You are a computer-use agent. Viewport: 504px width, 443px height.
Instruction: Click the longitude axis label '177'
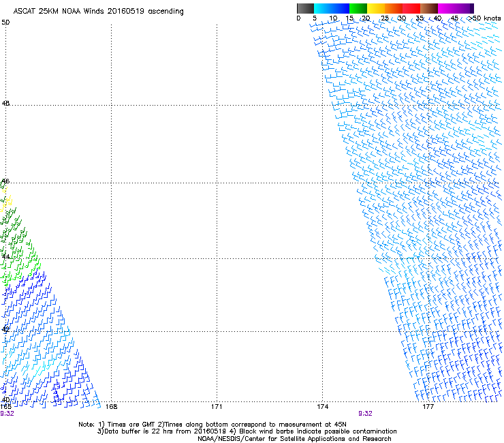coord(428,407)
